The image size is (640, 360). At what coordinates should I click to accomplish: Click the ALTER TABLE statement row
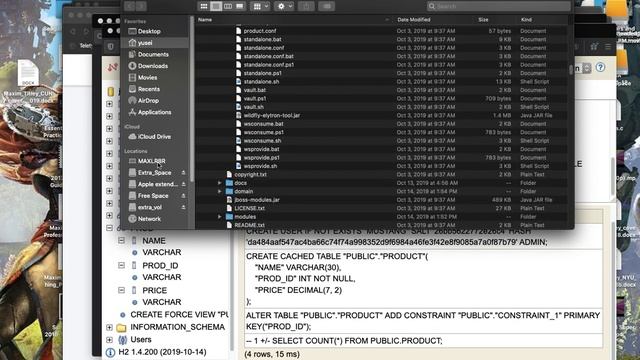[x=423, y=321]
